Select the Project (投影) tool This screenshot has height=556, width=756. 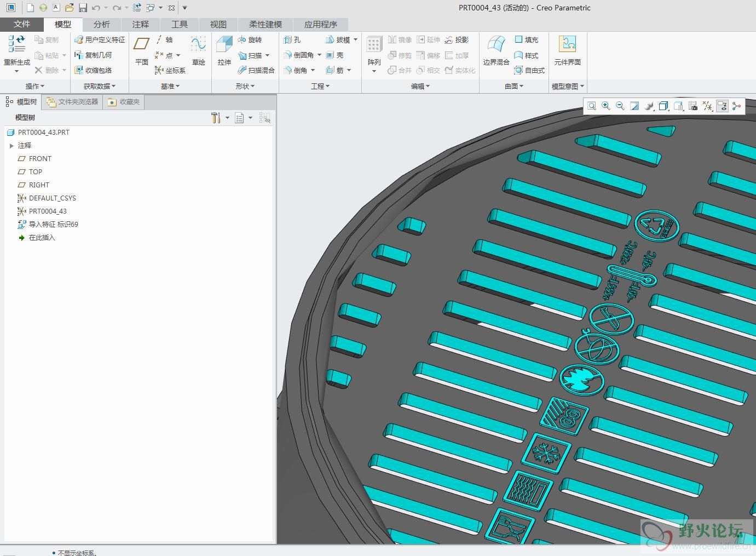click(457, 39)
